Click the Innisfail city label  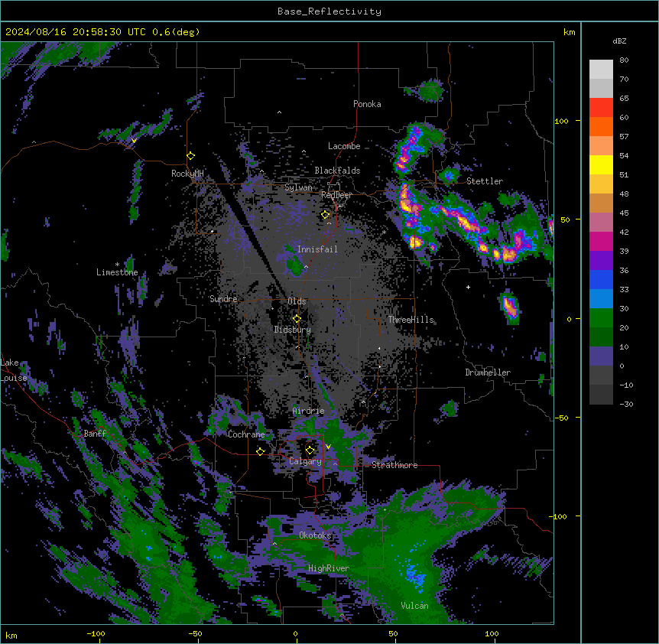point(317,249)
